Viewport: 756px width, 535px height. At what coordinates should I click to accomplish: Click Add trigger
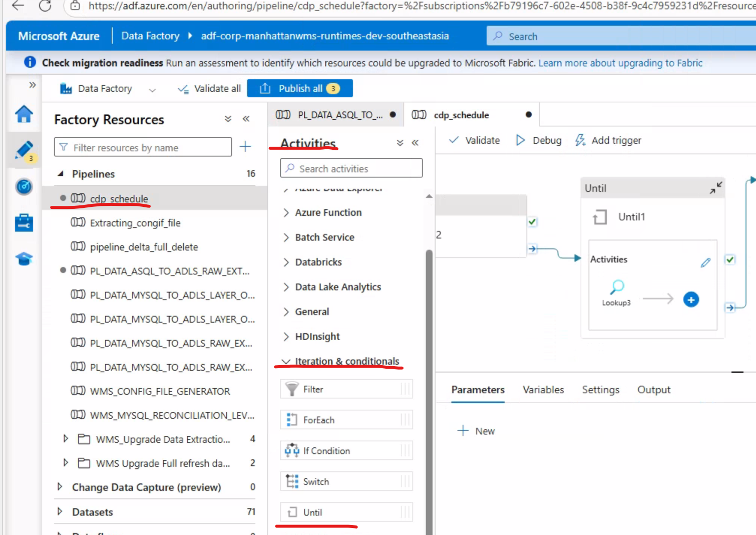(608, 140)
